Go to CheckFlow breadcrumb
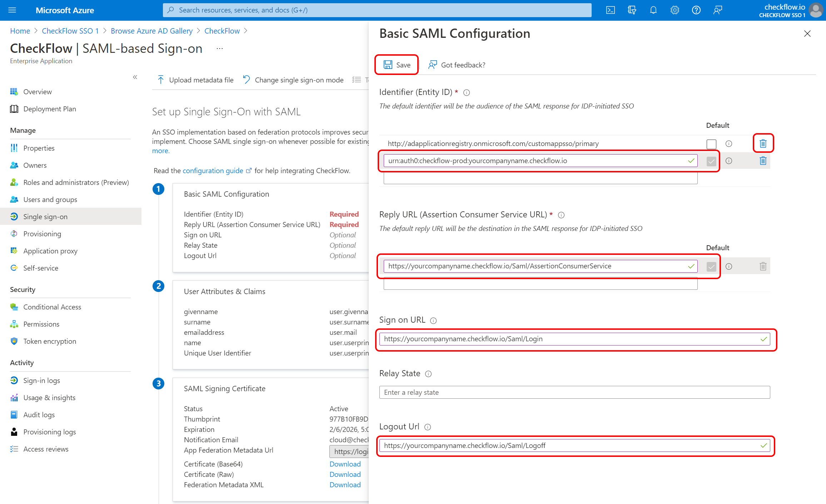The height and width of the screenshot is (504, 826). [x=222, y=31]
